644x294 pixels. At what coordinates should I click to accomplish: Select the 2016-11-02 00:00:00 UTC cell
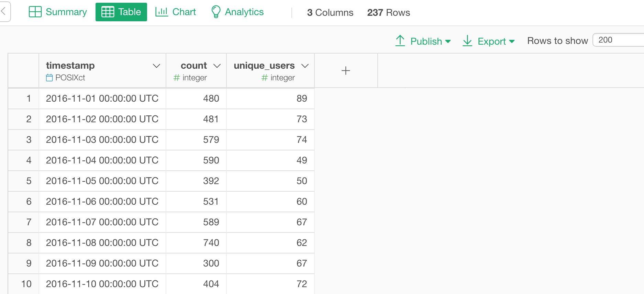point(102,119)
